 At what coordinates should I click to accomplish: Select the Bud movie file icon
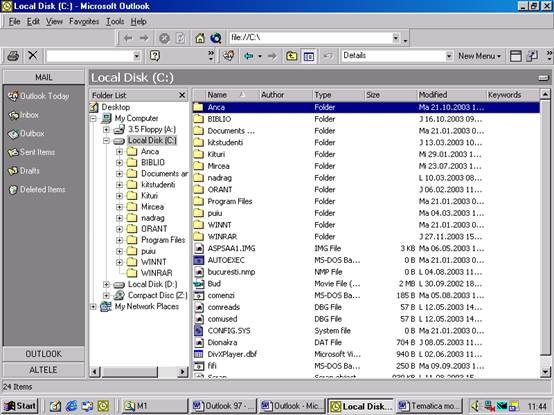click(x=199, y=284)
